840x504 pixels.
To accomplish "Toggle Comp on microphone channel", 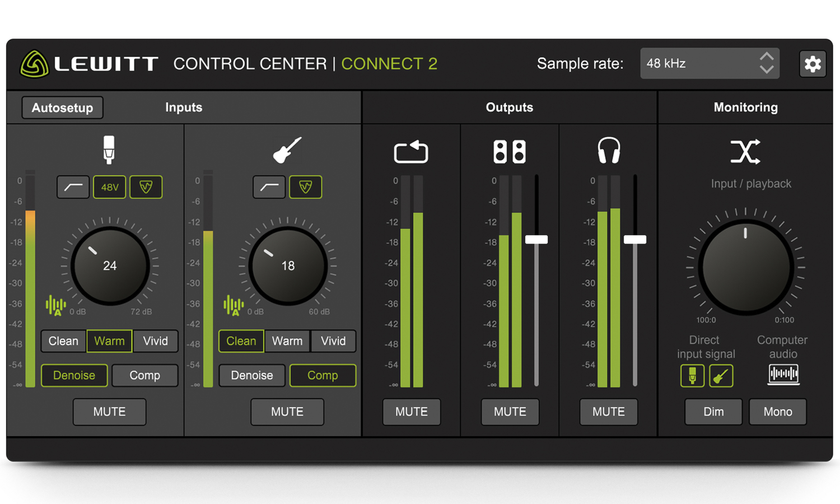I will (145, 375).
